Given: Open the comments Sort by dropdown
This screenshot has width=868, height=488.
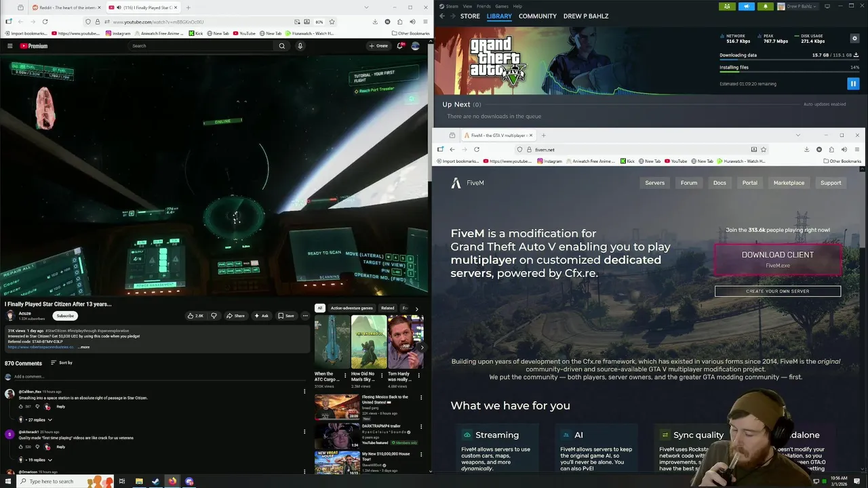Looking at the screenshot, I should (x=61, y=363).
